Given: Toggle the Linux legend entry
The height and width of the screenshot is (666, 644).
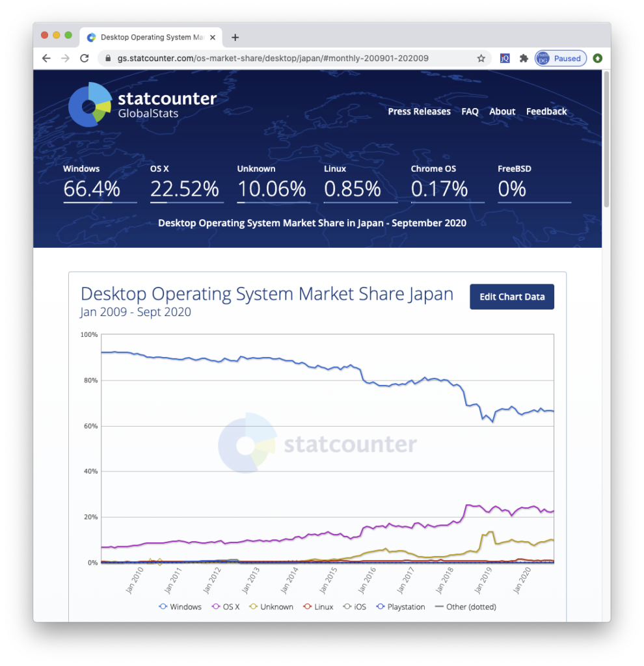Looking at the screenshot, I should [318, 607].
